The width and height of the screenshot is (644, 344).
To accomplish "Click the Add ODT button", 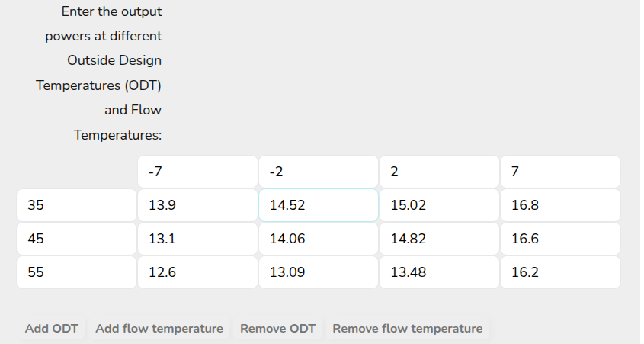I will point(52,329).
